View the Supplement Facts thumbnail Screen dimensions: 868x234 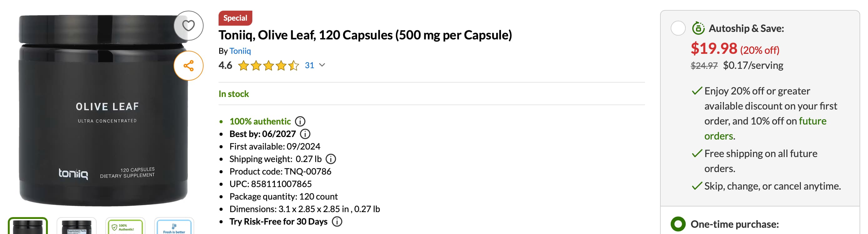(77, 226)
